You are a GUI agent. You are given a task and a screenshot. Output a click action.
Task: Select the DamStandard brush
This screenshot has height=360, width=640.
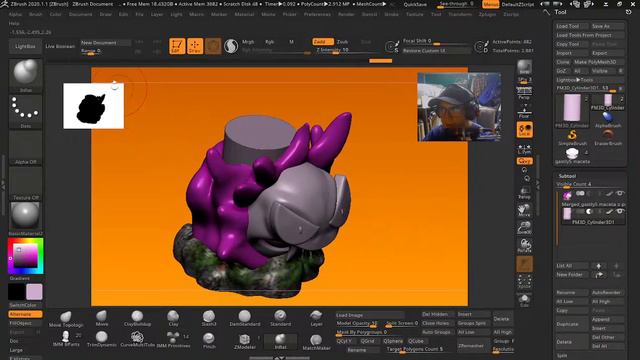pos(244,318)
